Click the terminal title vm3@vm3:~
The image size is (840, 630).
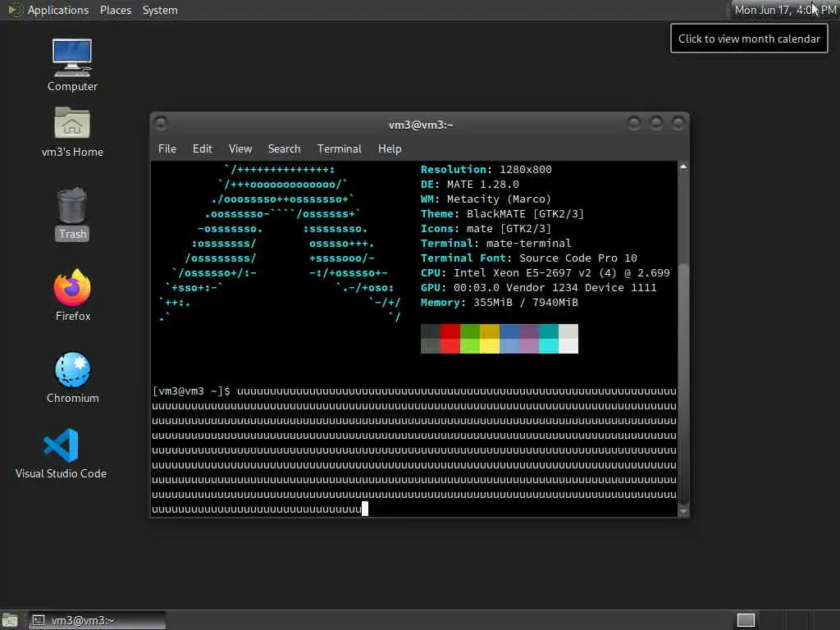tap(421, 125)
